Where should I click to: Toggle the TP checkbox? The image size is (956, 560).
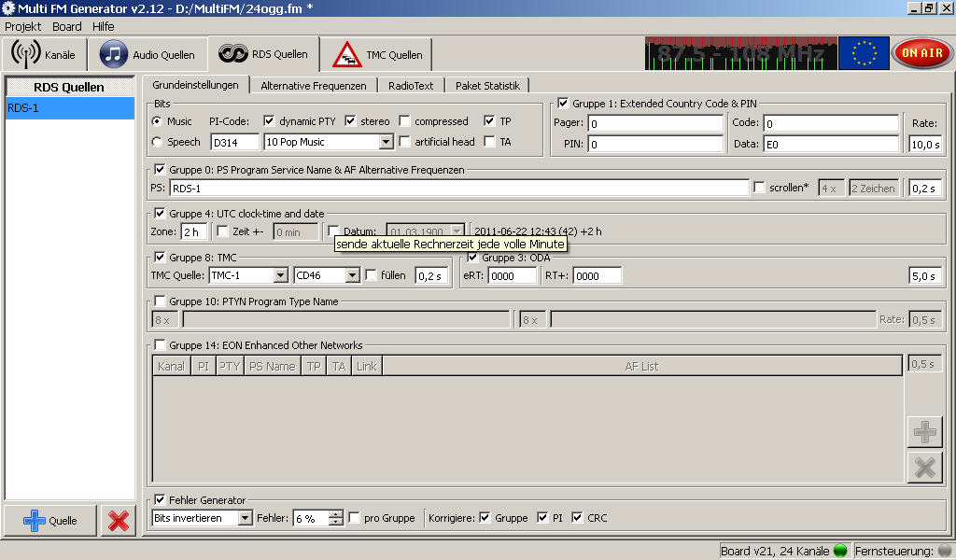(489, 120)
